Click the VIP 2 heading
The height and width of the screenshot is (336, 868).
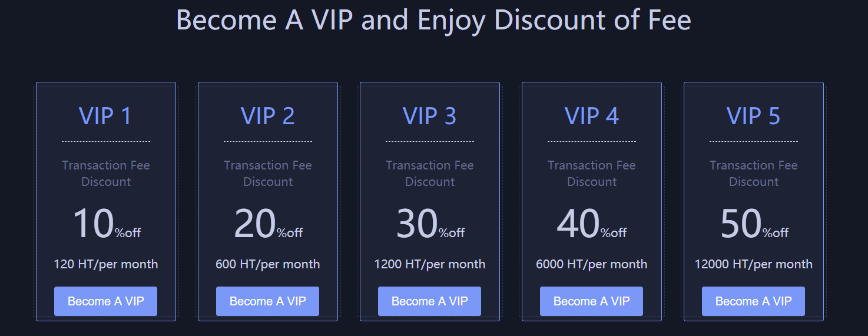pos(268,116)
